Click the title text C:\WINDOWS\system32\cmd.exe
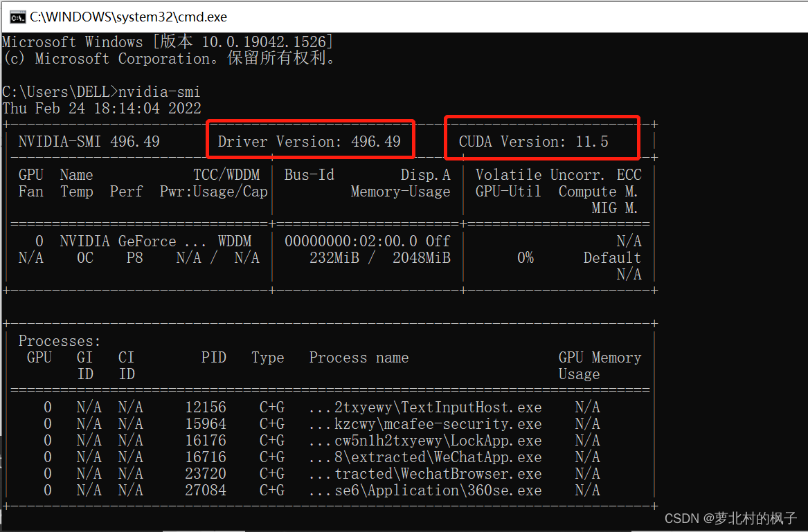 [128, 17]
